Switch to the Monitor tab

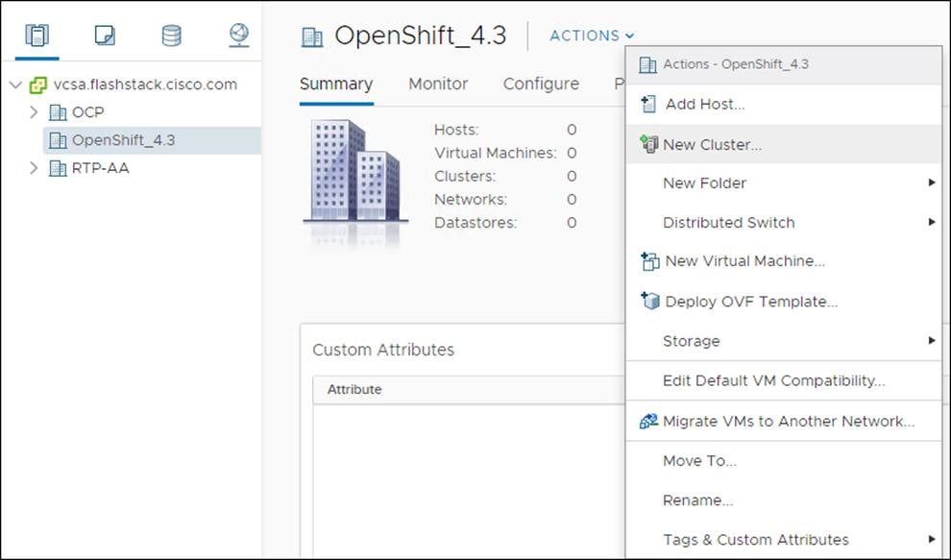pyautogui.click(x=438, y=84)
